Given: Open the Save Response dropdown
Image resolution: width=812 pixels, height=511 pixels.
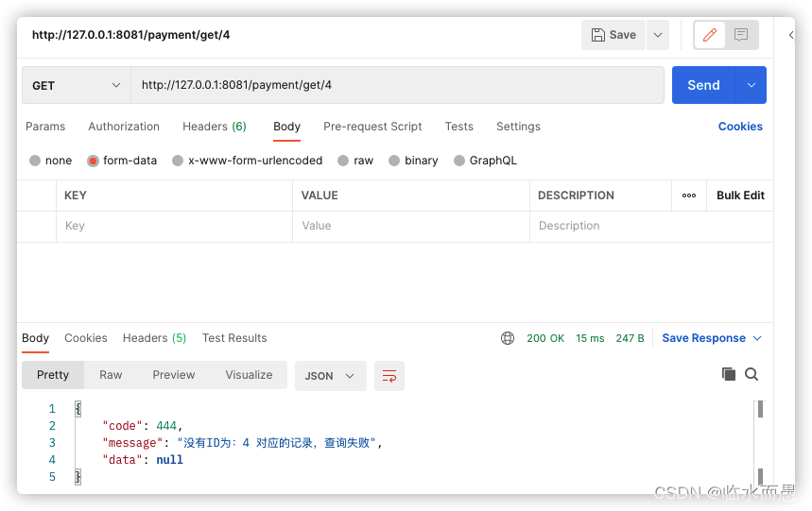Looking at the screenshot, I should 712,338.
